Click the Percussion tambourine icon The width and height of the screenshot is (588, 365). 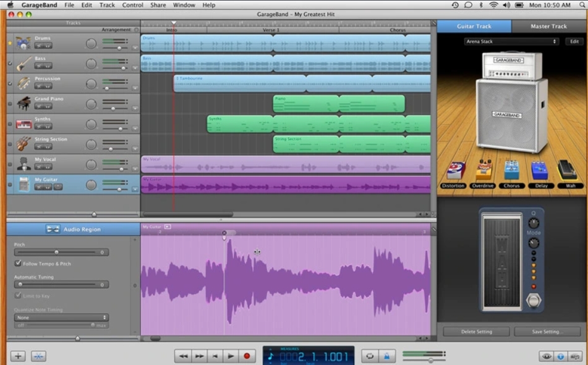coord(23,83)
